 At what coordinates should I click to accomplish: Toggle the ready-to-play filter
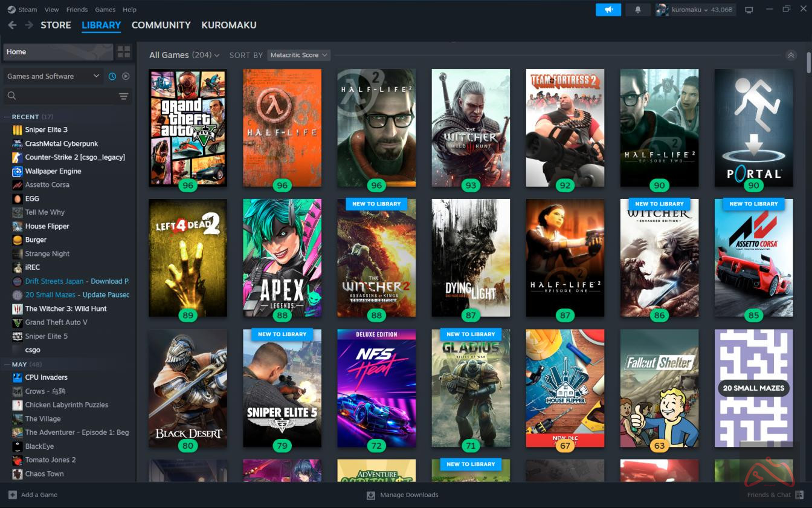126,76
